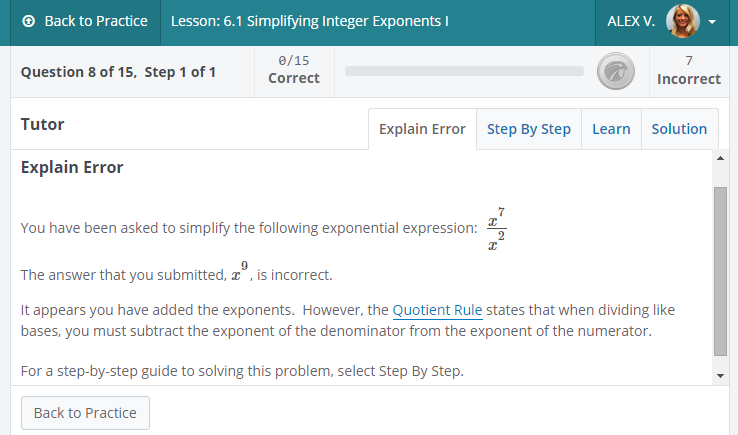The width and height of the screenshot is (738, 435).
Task: Click the back arrow circle icon
Action: (28, 21)
